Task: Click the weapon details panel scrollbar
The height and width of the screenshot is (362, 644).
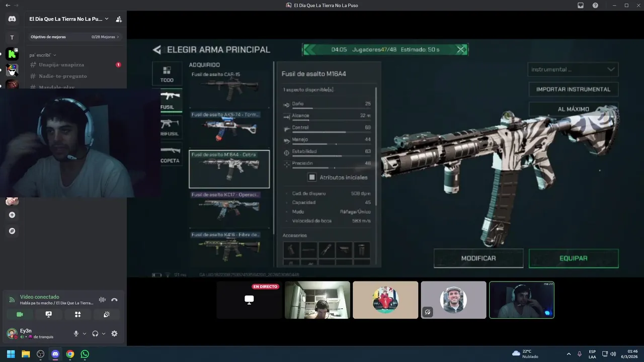Action: click(376, 146)
